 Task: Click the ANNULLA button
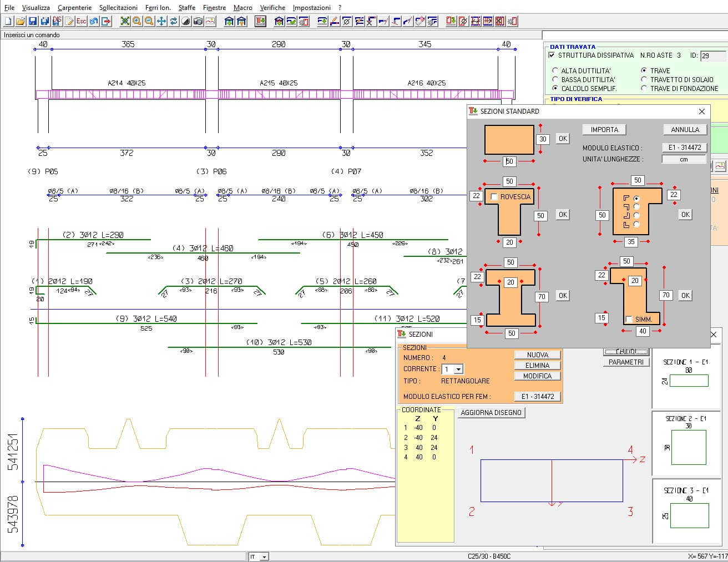click(685, 130)
